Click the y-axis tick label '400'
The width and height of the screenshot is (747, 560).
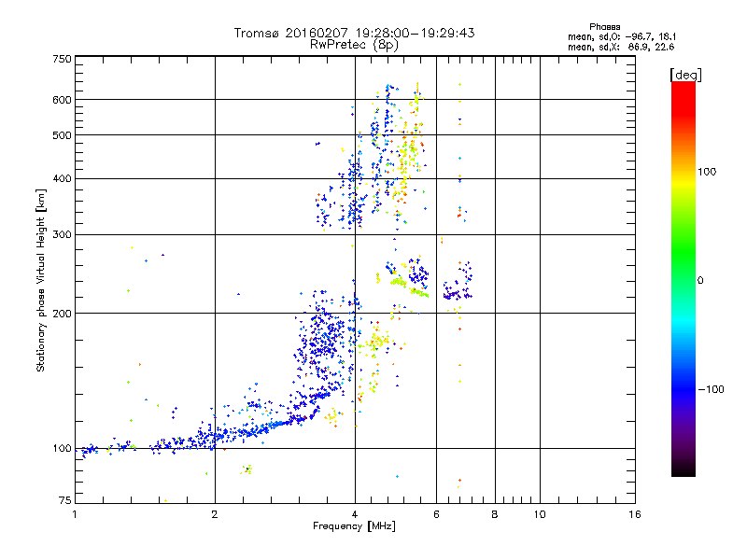(62, 179)
